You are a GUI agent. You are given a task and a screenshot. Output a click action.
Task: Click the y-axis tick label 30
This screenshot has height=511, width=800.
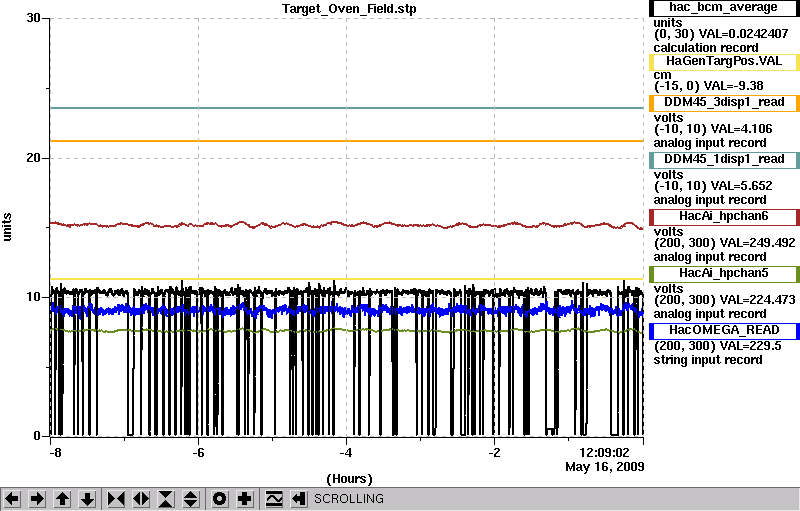33,18
